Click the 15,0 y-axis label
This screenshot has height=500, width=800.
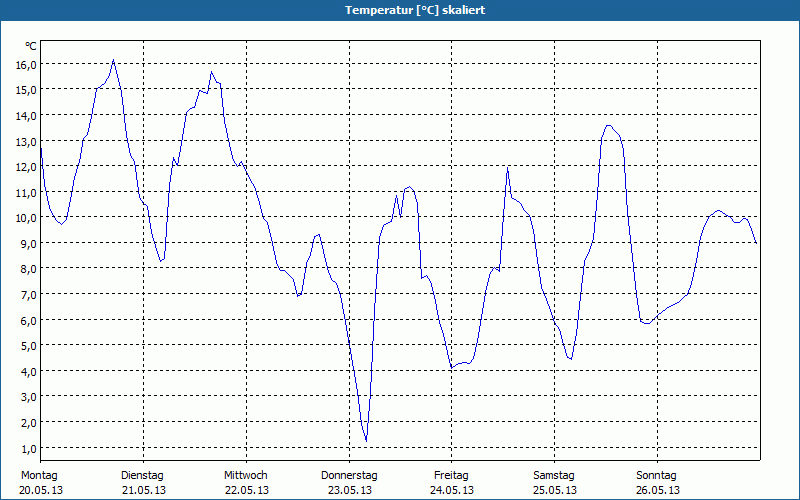pos(26,90)
